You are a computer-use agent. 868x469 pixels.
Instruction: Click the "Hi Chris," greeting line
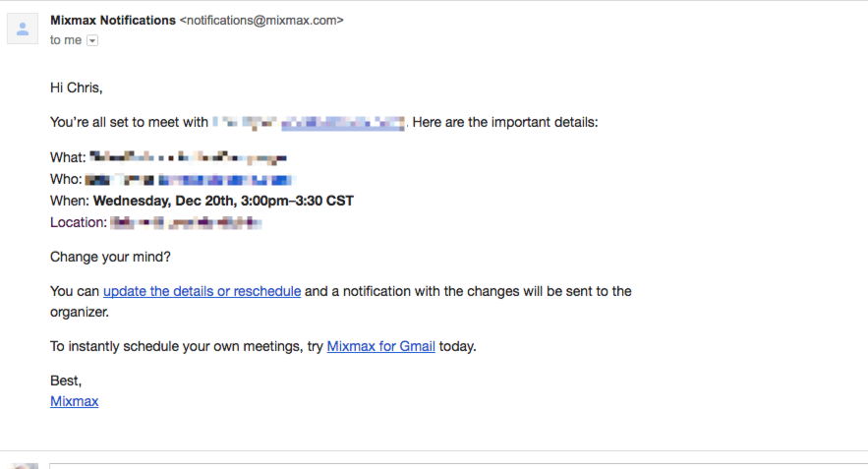[77, 88]
